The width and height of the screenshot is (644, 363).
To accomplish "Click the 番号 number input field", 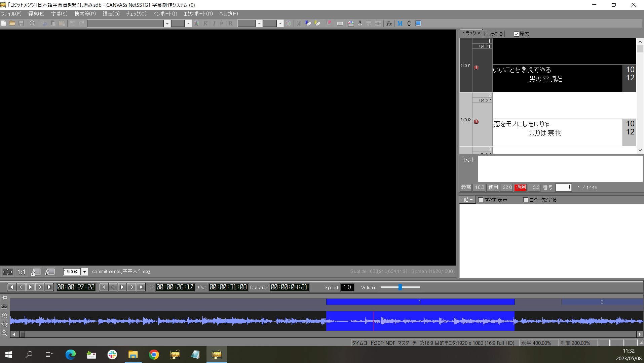I will click(x=563, y=188).
